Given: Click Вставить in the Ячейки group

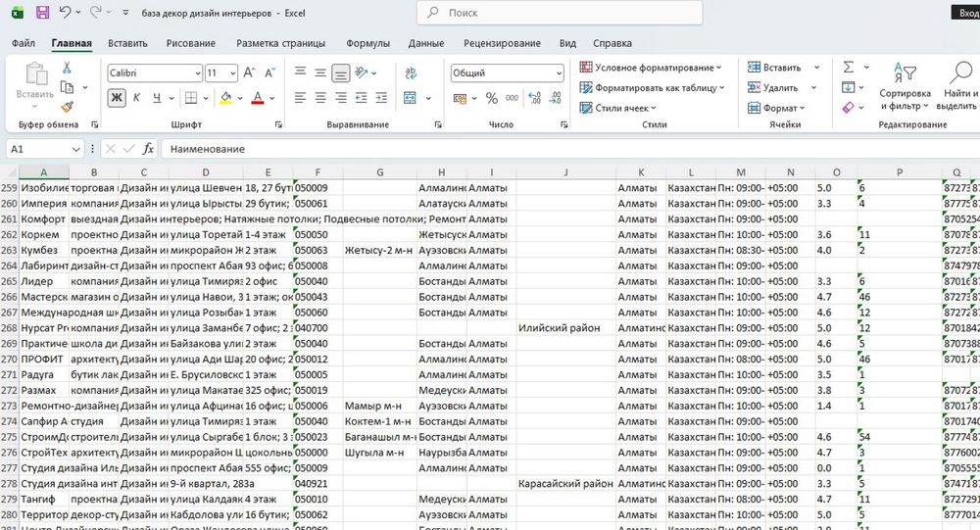Looking at the screenshot, I should [774, 67].
